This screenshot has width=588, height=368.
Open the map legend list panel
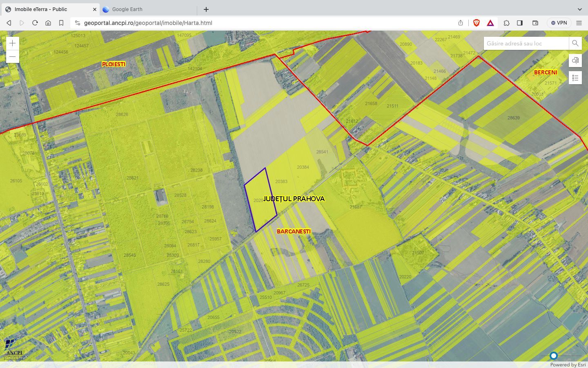click(575, 78)
